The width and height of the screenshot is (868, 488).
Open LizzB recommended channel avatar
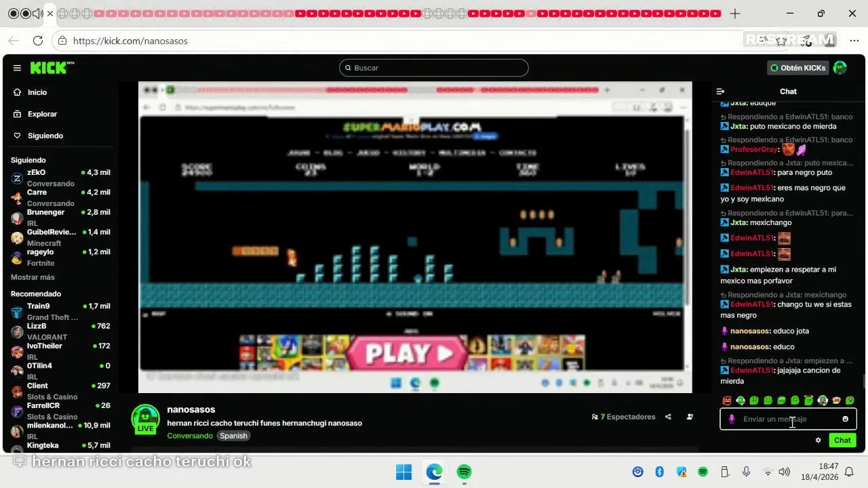tap(17, 331)
